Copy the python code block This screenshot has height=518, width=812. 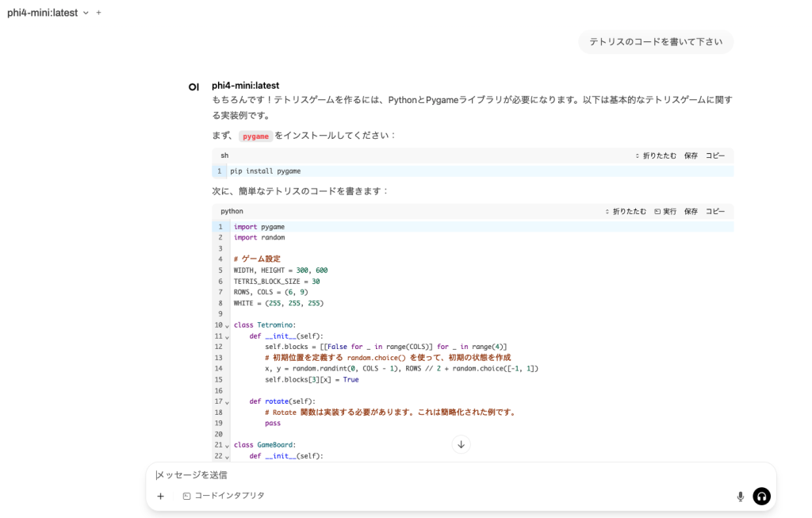(715, 211)
